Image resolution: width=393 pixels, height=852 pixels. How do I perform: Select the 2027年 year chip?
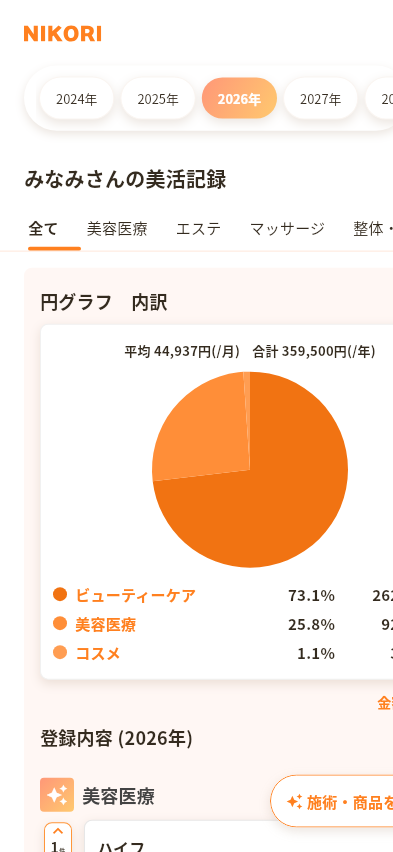pyautogui.click(x=321, y=98)
